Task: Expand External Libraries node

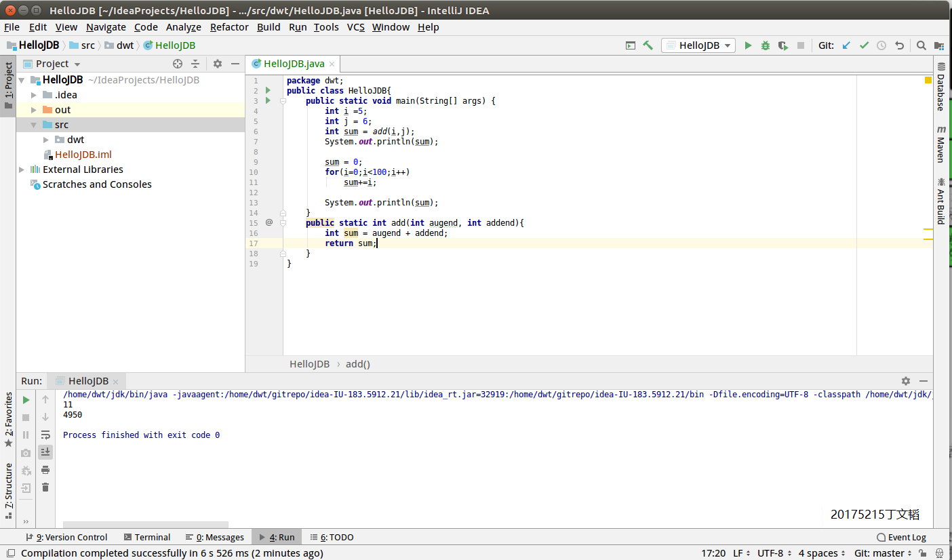Action: [x=21, y=169]
